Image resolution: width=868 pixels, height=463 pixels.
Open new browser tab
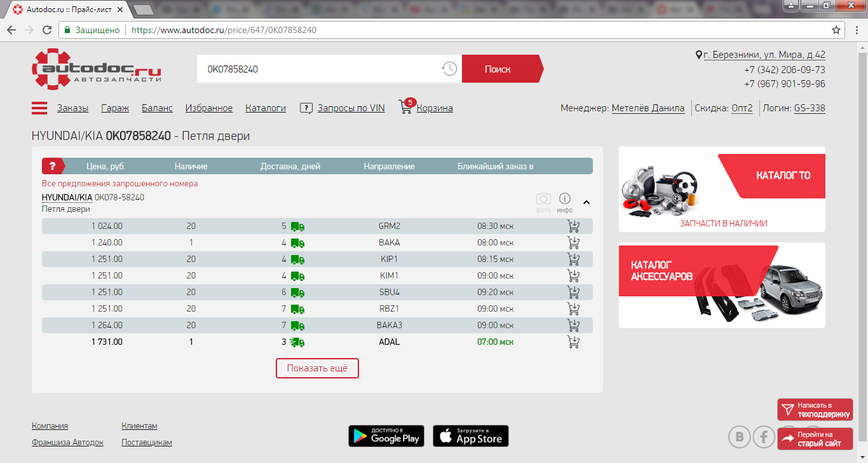pos(144,9)
